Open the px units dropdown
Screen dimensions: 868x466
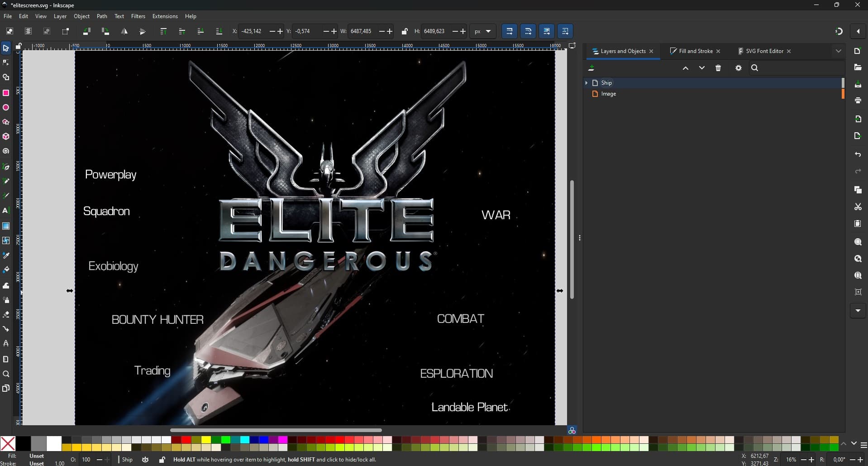pyautogui.click(x=482, y=31)
